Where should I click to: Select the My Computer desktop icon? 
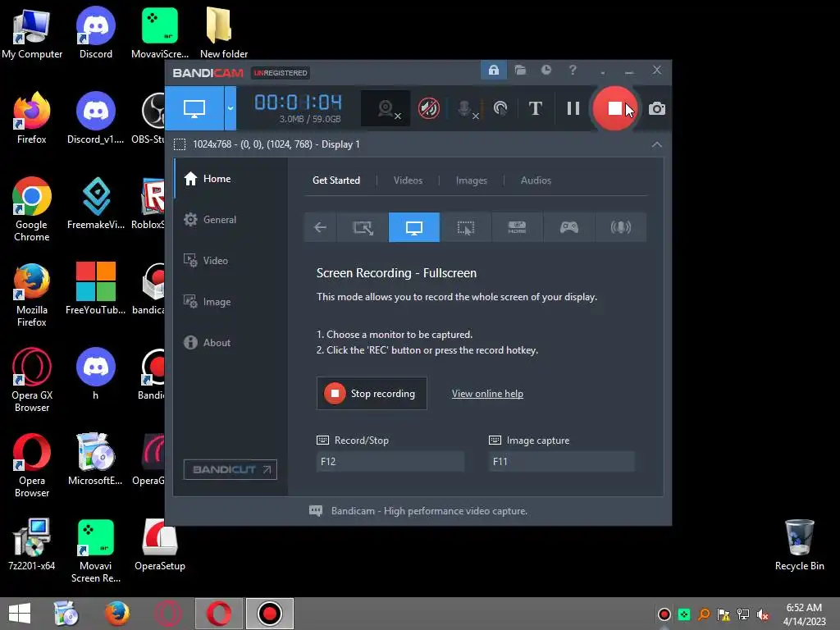[x=32, y=33]
